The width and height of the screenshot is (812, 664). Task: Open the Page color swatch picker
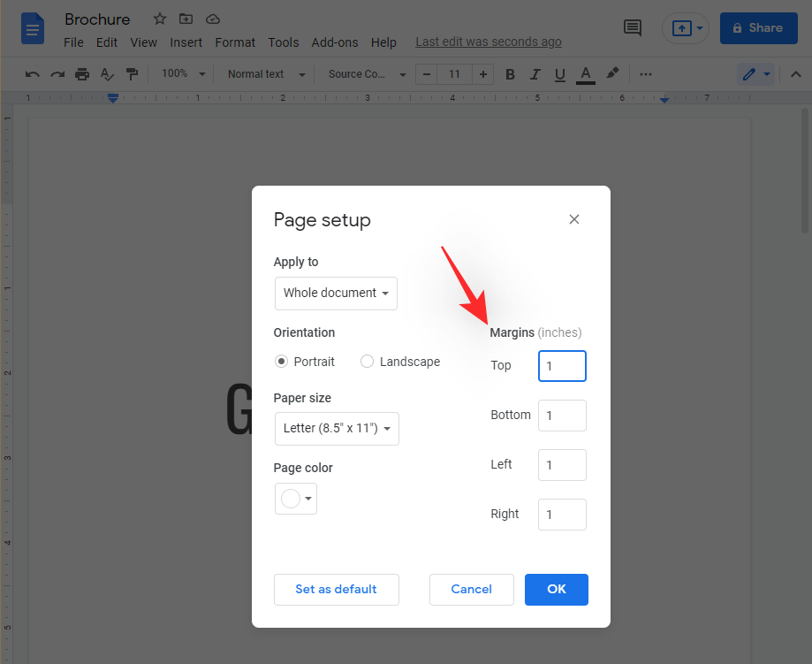click(295, 499)
